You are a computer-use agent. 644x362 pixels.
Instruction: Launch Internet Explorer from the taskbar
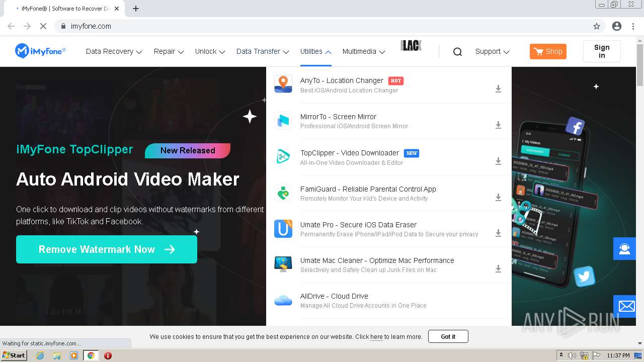[40, 355]
